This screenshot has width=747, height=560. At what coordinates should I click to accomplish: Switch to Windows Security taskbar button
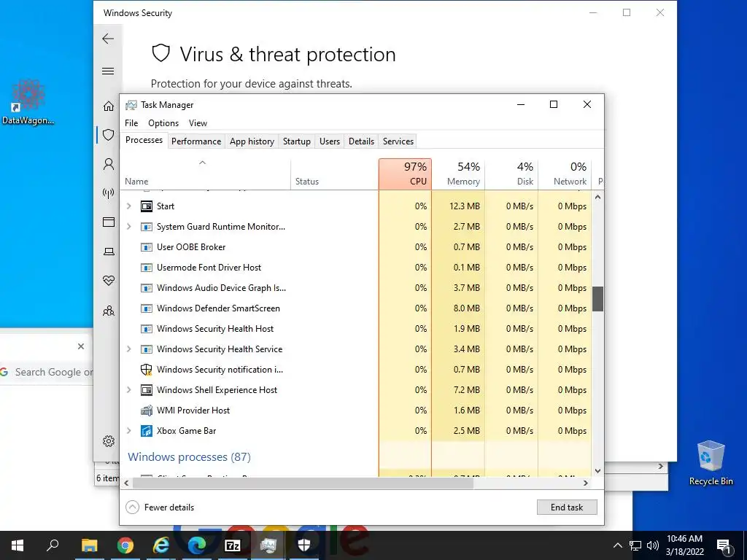tap(304, 545)
